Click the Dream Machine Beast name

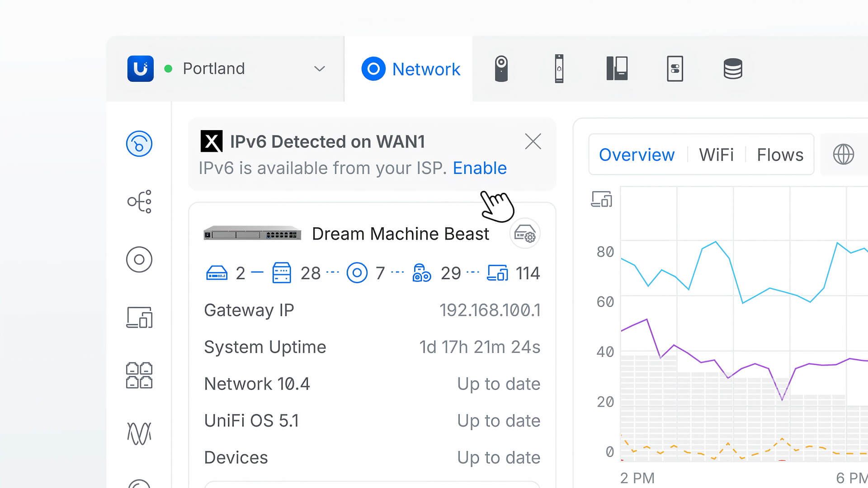pos(400,234)
